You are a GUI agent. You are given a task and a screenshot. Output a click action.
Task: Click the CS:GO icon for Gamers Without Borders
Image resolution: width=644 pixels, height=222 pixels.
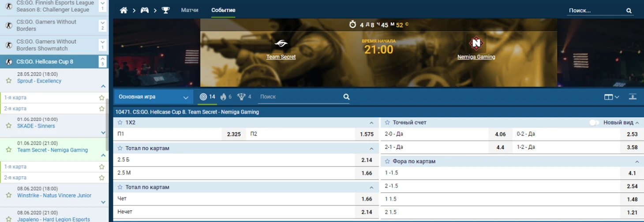tap(8, 26)
